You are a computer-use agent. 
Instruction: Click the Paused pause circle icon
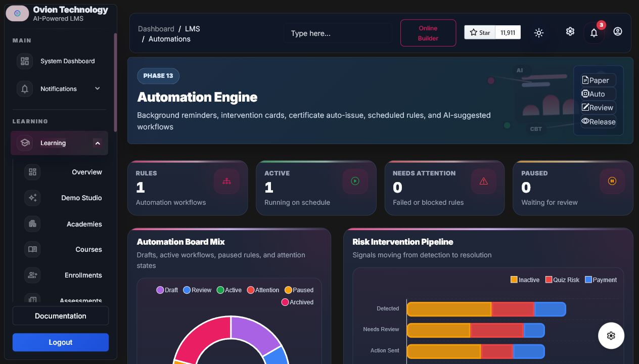(612, 181)
